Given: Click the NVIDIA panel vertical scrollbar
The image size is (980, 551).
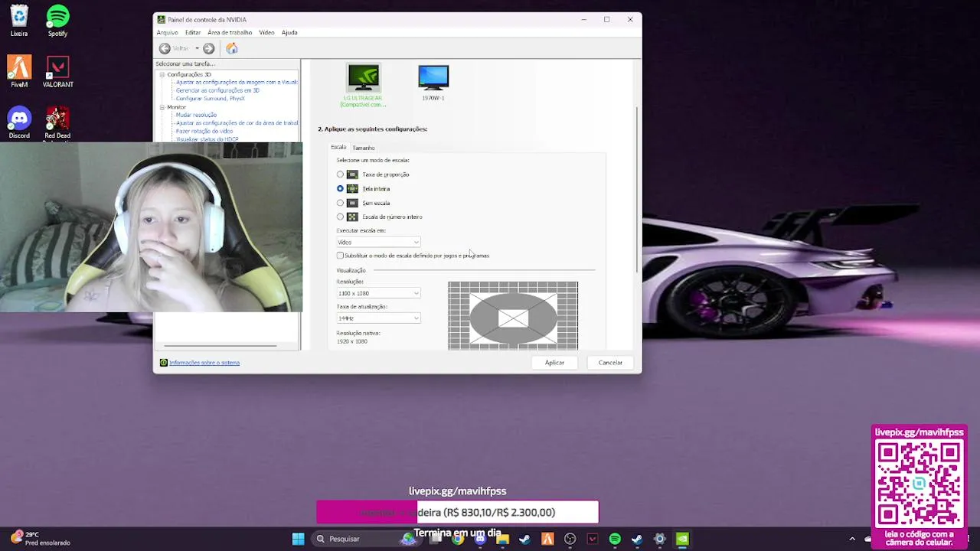Looking at the screenshot, I should (637, 189).
